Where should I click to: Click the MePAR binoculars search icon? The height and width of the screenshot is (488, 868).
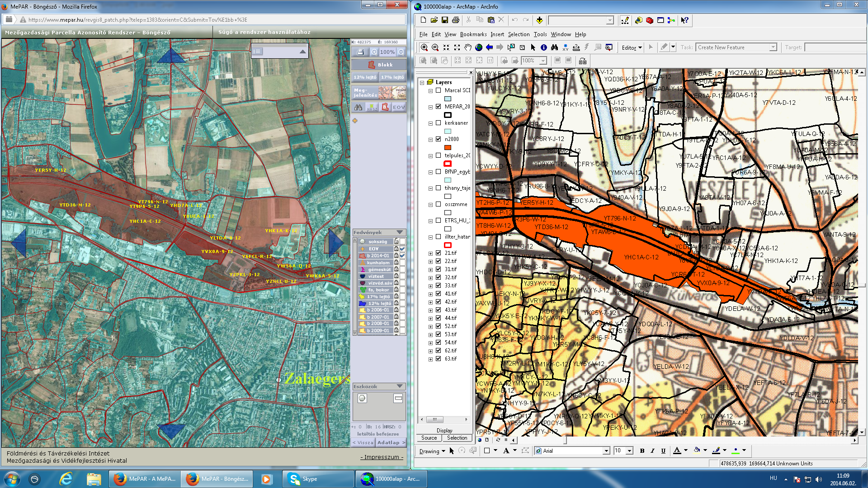pyautogui.click(x=358, y=107)
